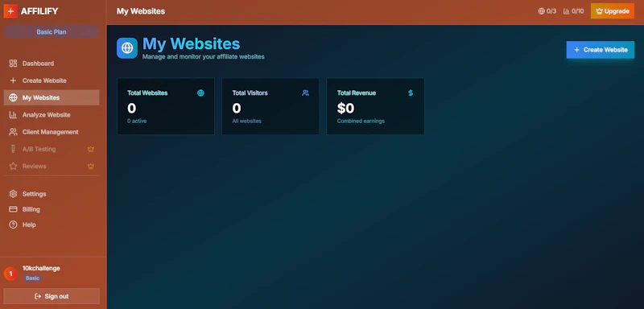
Task: Open Client Management in the sidebar
Action: point(52,132)
